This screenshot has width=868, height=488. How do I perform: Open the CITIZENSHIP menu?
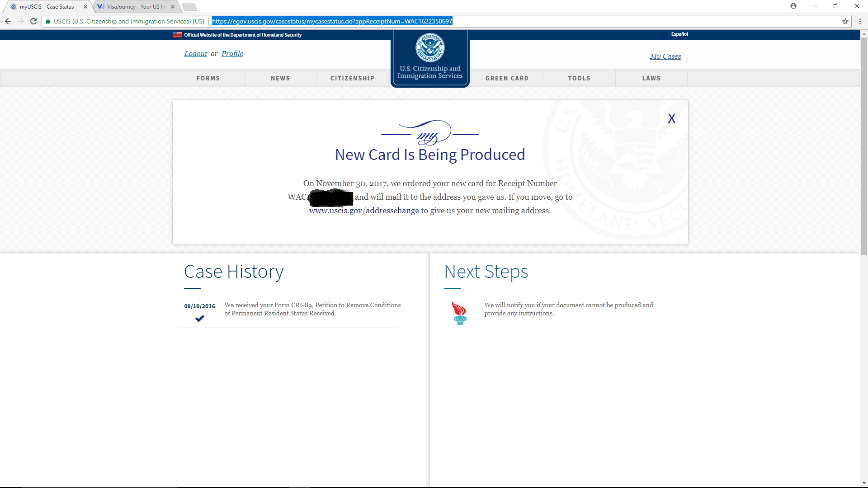[x=353, y=78]
